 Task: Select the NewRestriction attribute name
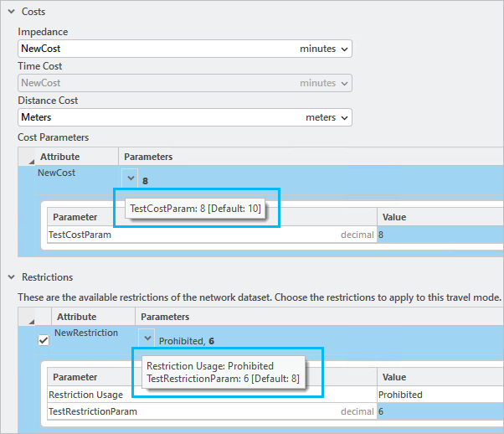[x=86, y=333]
